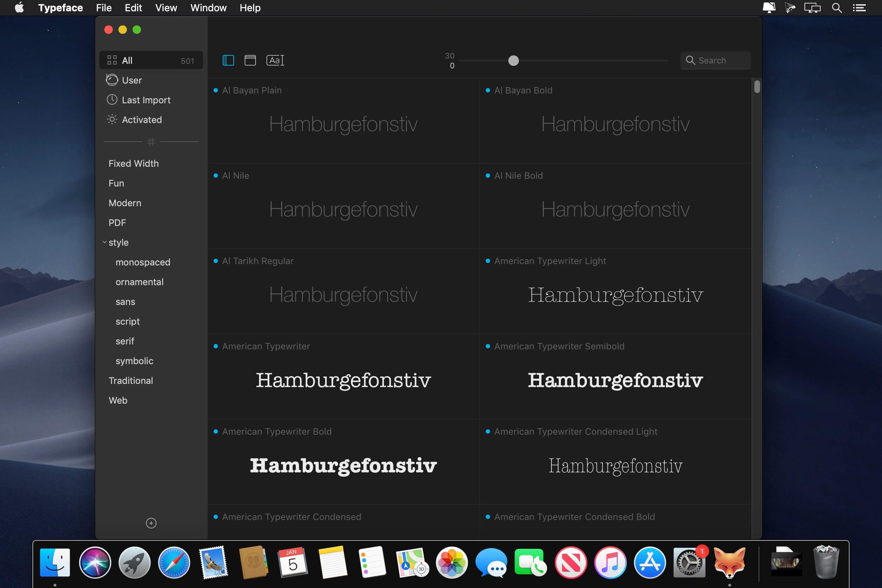Viewport: 882px width, 588px height.
Task: Select the All fonts grid icon
Action: pyautogui.click(x=112, y=60)
